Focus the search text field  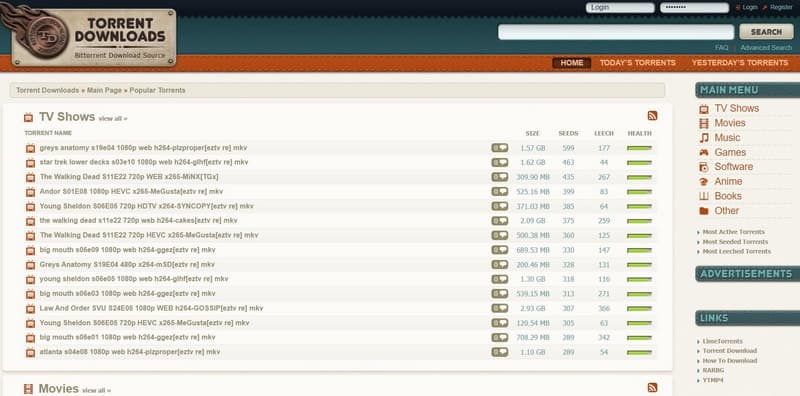tap(616, 32)
